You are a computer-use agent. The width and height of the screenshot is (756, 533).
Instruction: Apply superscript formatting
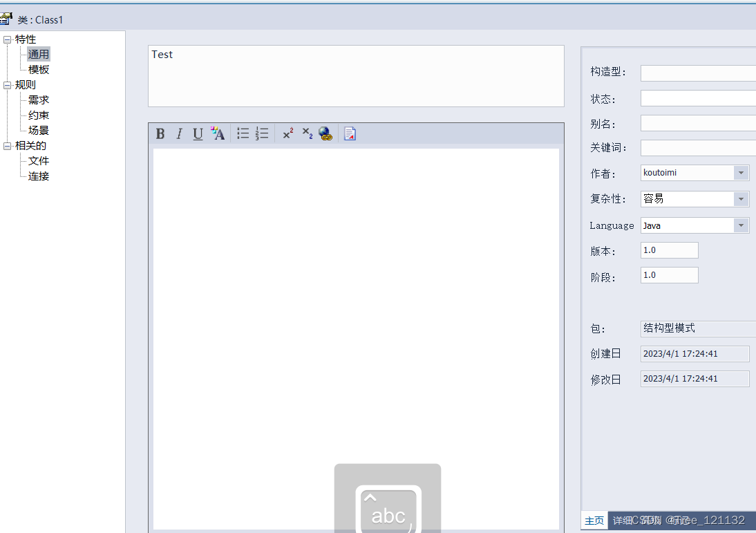(288, 134)
